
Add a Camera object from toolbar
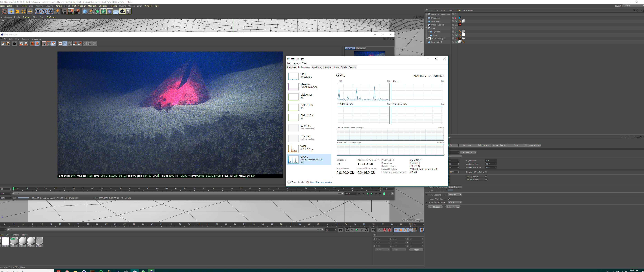122,12
